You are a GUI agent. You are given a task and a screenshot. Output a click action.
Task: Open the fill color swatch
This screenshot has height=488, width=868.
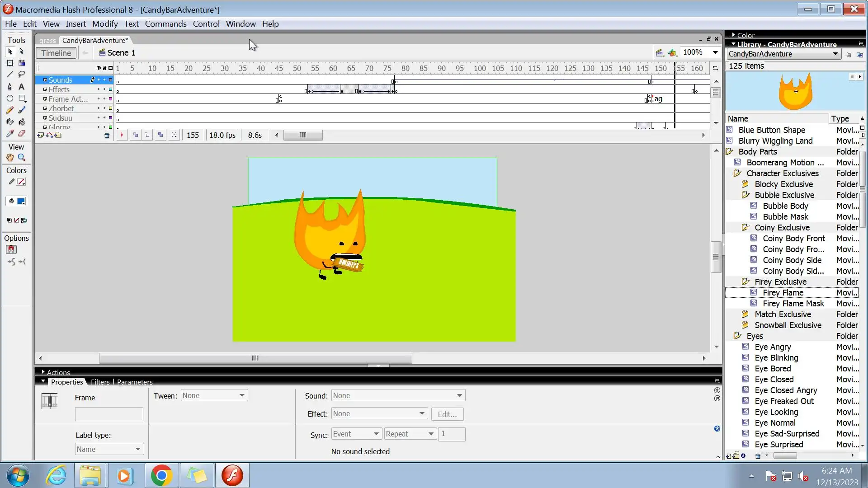pyautogui.click(x=21, y=201)
